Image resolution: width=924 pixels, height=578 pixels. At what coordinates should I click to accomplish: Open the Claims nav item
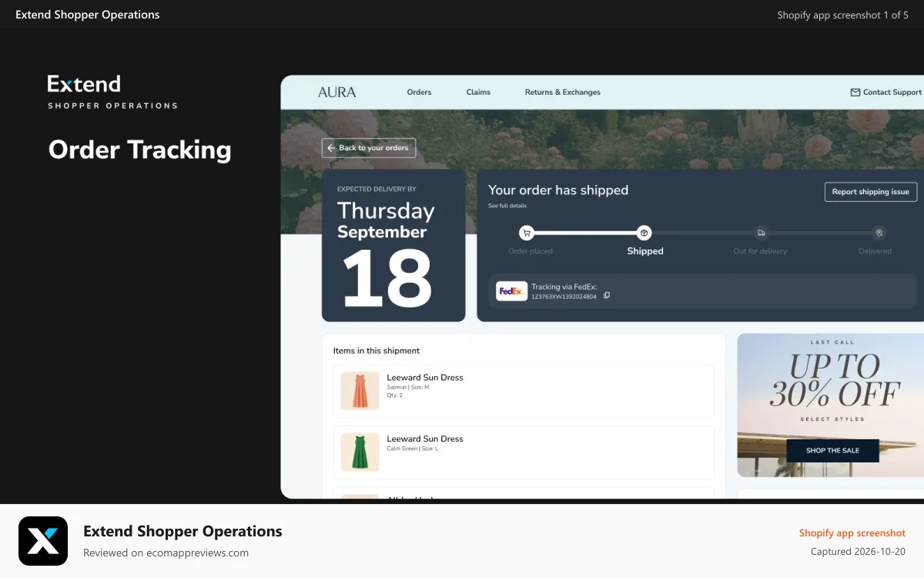(478, 92)
